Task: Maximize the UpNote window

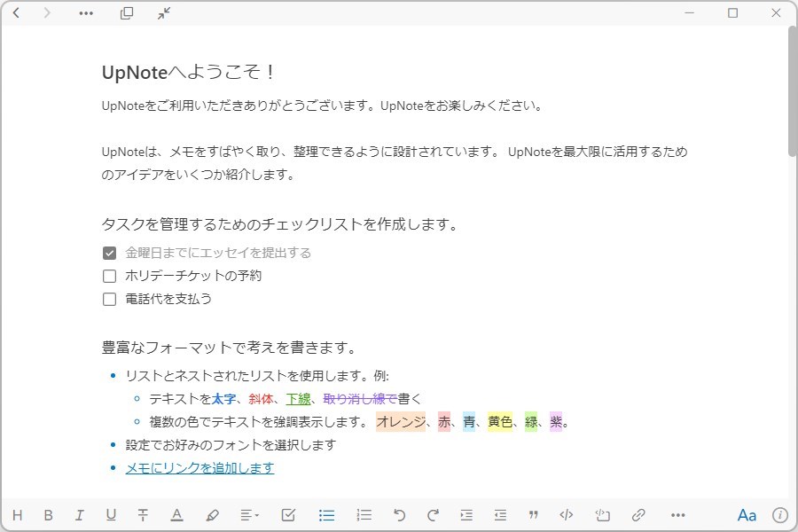Action: click(x=733, y=12)
